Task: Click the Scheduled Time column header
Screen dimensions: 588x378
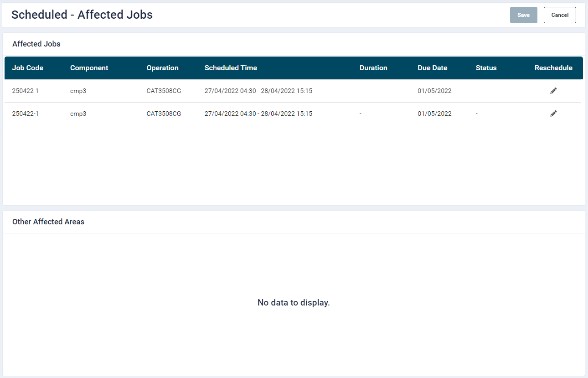Action: pos(231,68)
